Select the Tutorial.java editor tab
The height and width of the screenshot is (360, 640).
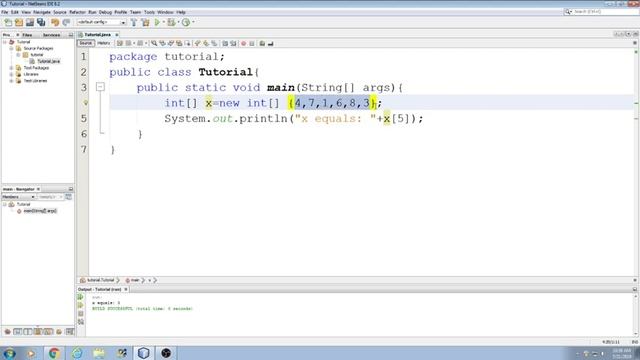(98, 35)
